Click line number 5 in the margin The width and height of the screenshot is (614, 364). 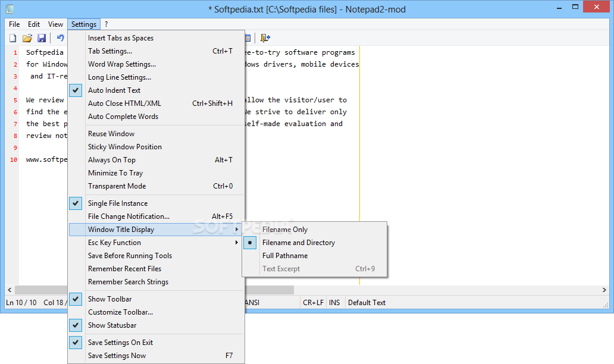coord(15,100)
